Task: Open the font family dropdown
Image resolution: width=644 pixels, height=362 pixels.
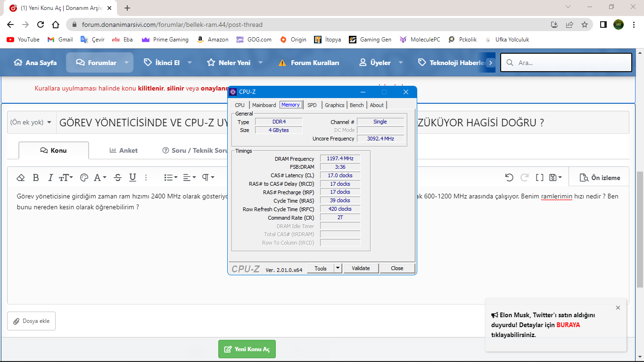Action: (100, 178)
